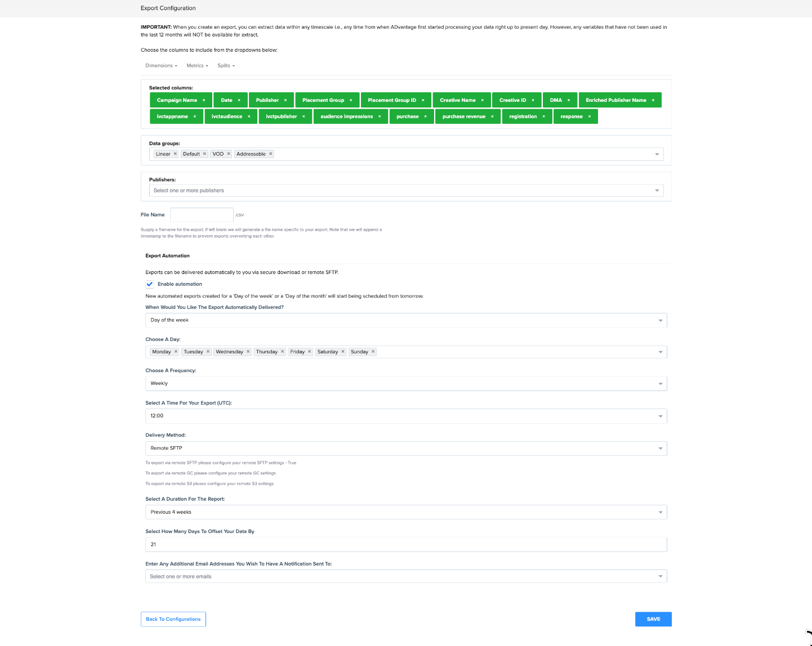Remove Sunday from chosen days

tap(373, 352)
